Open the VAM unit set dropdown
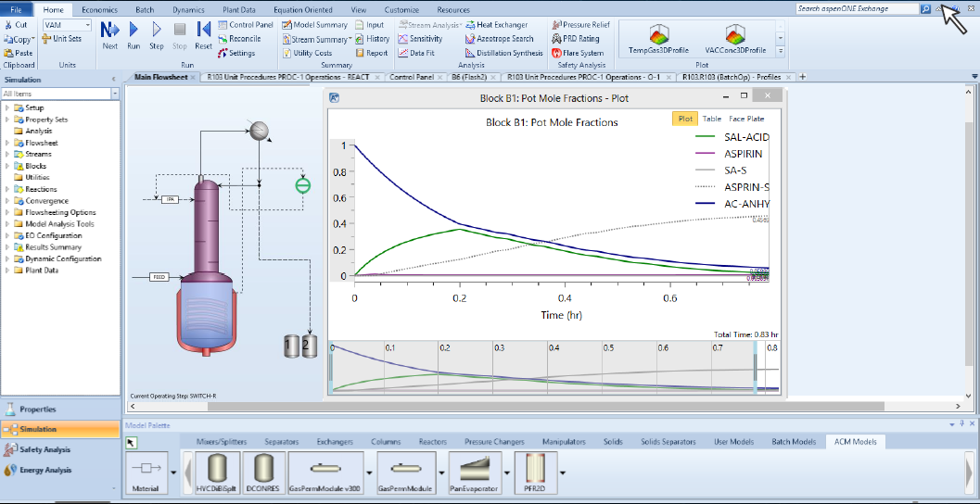Image resolution: width=980 pixels, height=504 pixels. point(90,25)
